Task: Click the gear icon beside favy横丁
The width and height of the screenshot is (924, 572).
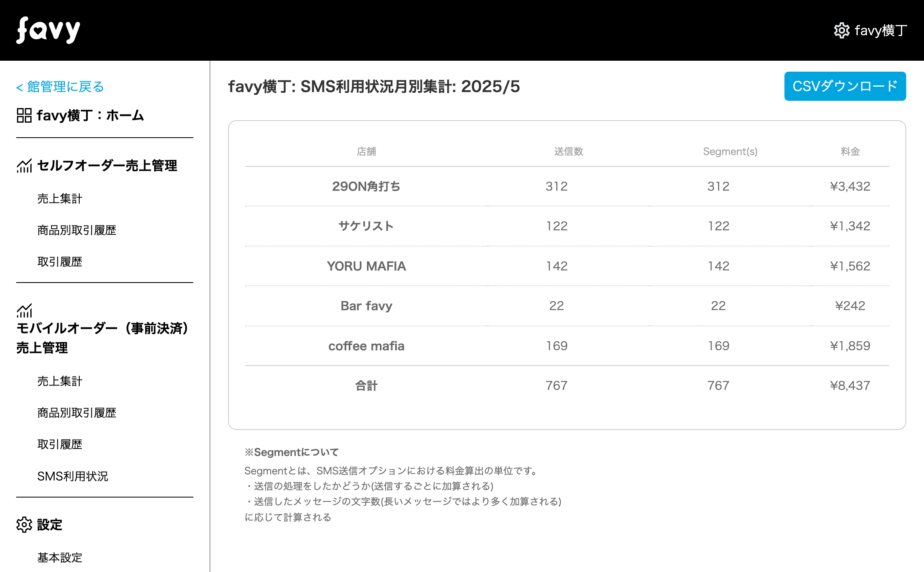Action: pos(841,30)
